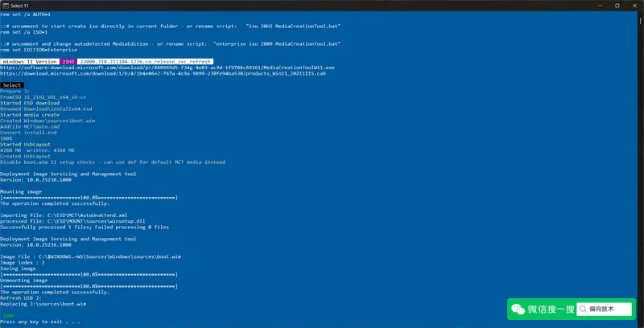Click the 'Prepare J:' output line
Viewport: 644px width, 328px height.
coord(14,92)
